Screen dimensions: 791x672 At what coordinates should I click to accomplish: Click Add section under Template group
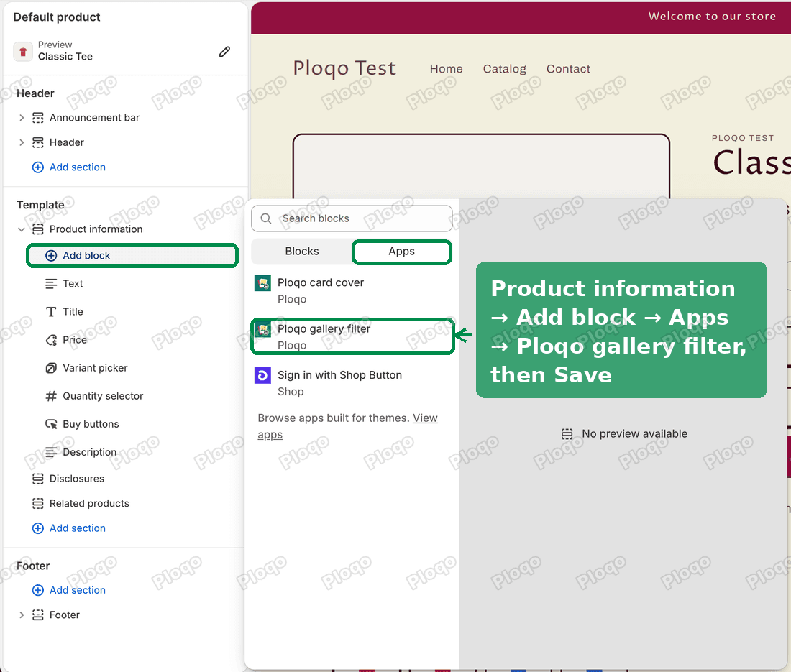tap(68, 528)
